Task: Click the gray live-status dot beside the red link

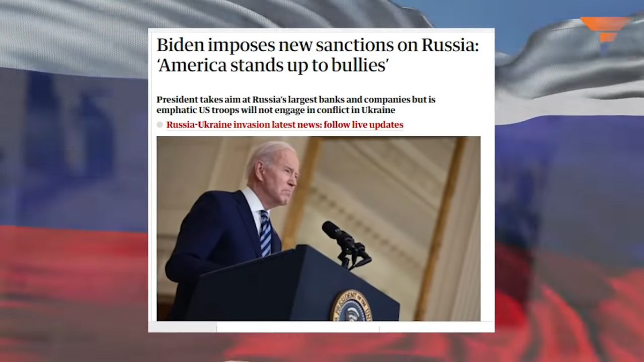Action: pyautogui.click(x=159, y=125)
